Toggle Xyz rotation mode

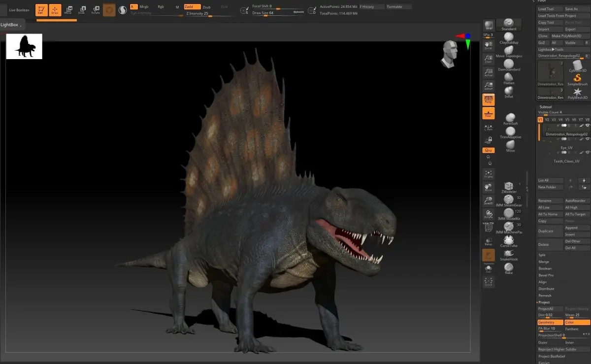[x=489, y=150]
